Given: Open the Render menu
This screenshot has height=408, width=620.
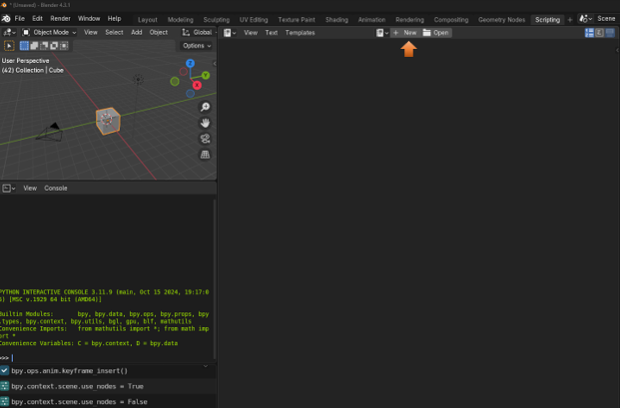Looking at the screenshot, I should point(60,19).
